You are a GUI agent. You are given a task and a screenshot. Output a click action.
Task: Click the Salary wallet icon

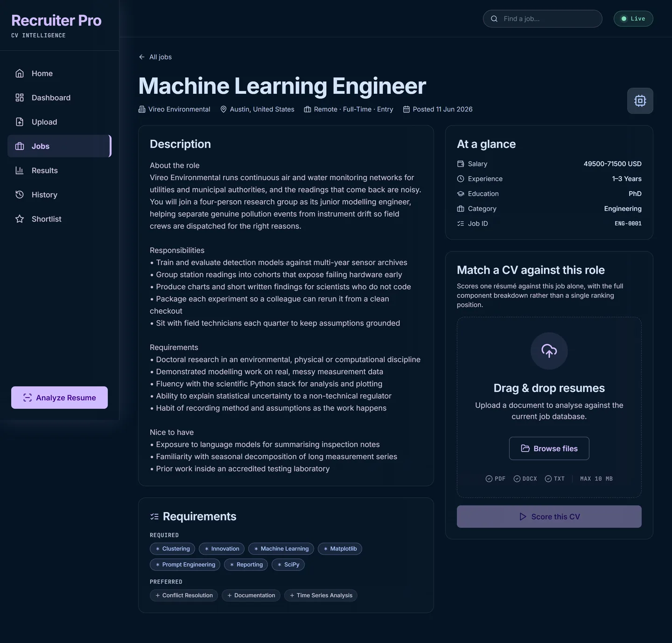tap(461, 164)
